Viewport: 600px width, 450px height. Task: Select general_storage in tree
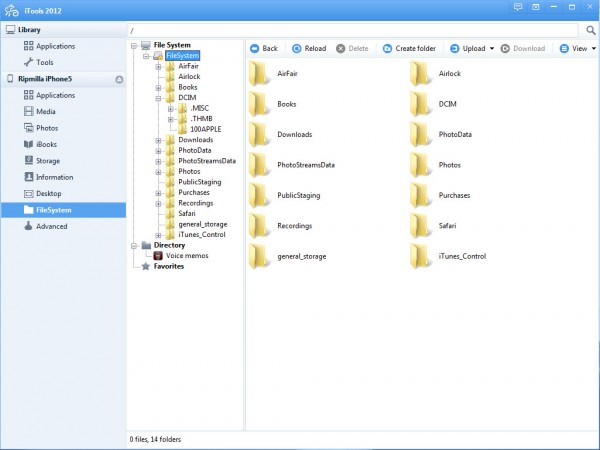[x=202, y=224]
